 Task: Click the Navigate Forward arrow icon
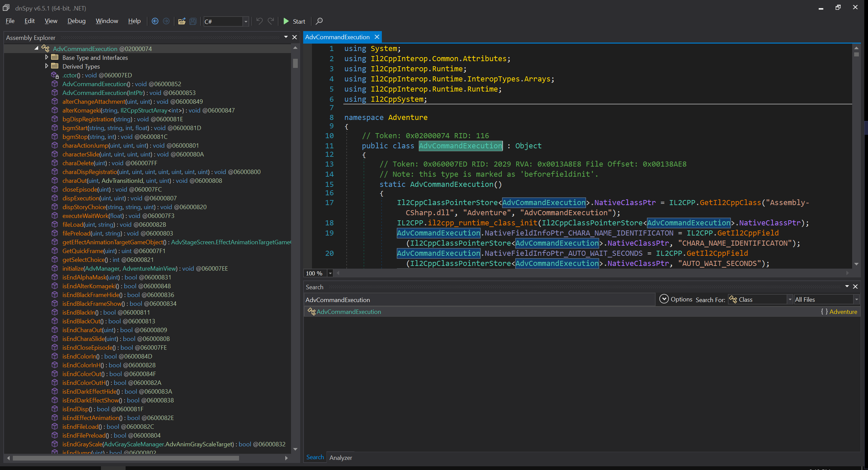click(x=166, y=21)
